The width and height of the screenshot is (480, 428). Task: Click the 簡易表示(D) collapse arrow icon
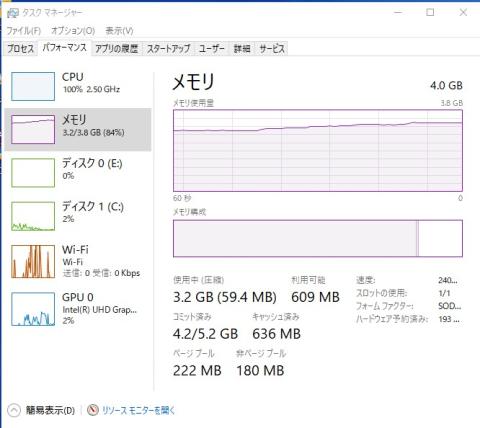(x=14, y=410)
